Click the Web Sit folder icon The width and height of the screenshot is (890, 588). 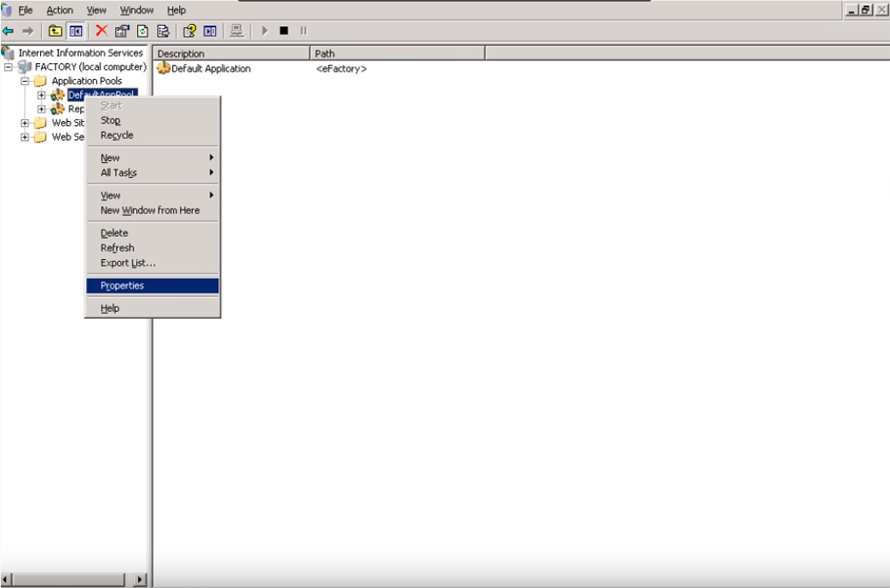tap(40, 123)
